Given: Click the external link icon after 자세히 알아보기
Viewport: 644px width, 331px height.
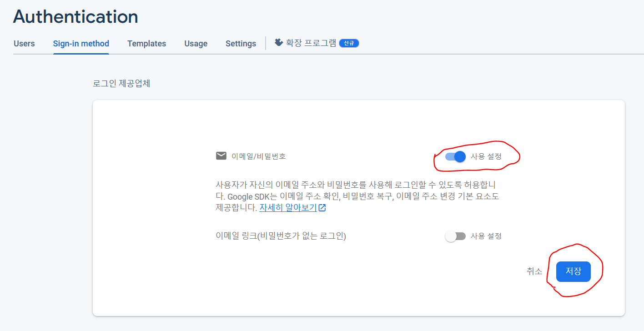Looking at the screenshot, I should pos(322,208).
